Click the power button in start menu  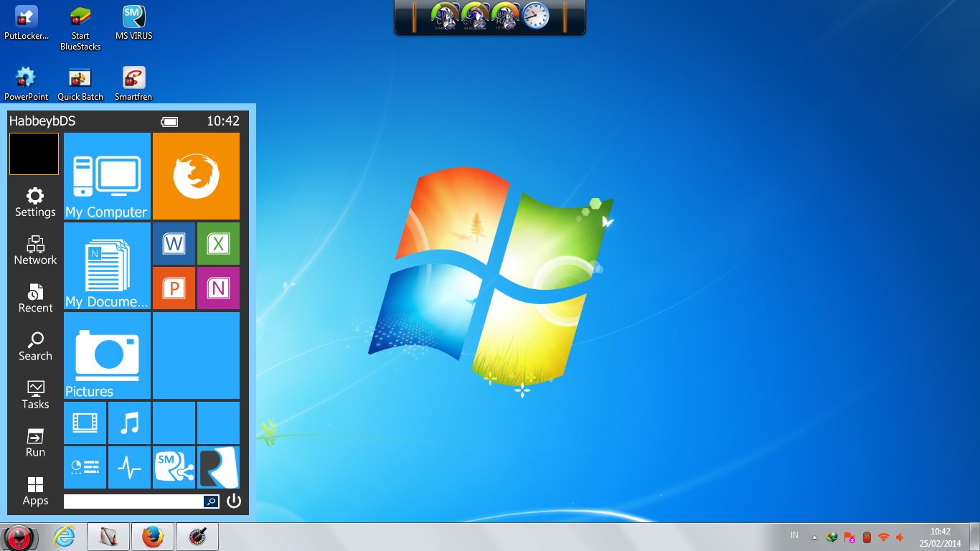pyautogui.click(x=234, y=501)
